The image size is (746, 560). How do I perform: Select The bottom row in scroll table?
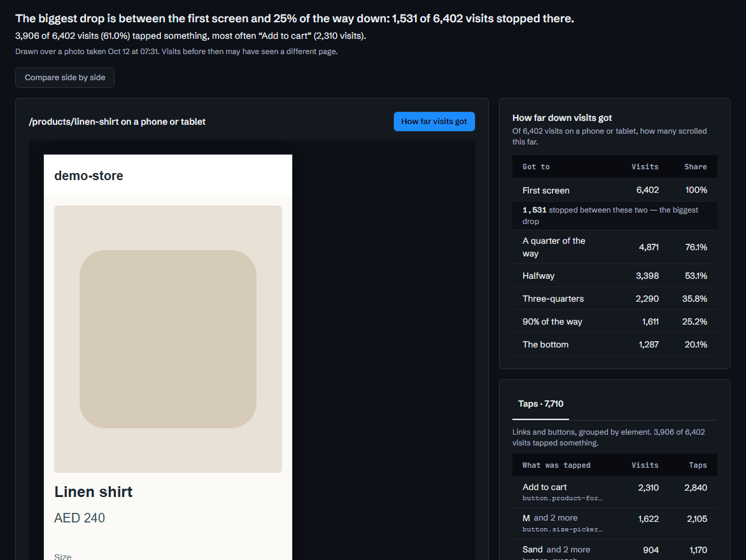click(615, 344)
